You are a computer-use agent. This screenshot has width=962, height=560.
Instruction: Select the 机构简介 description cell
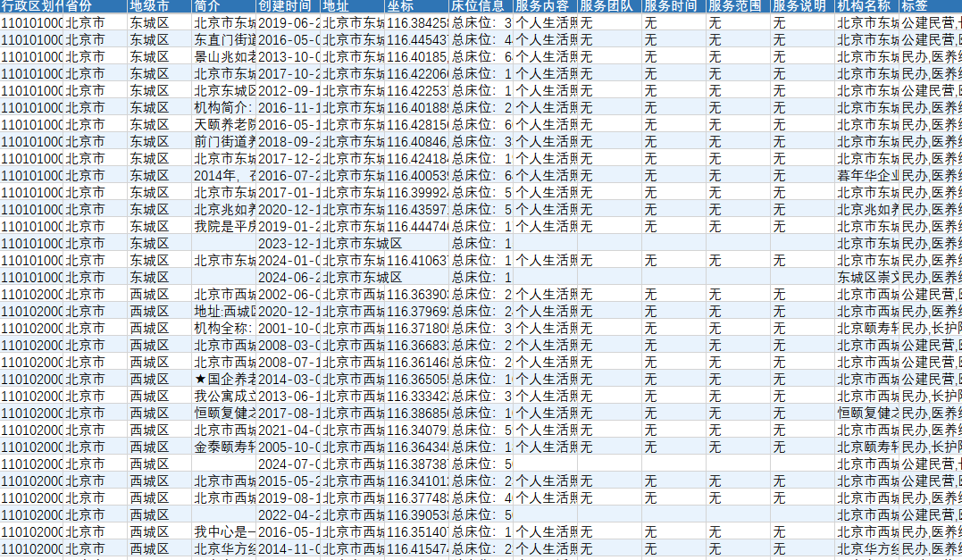click(223, 107)
